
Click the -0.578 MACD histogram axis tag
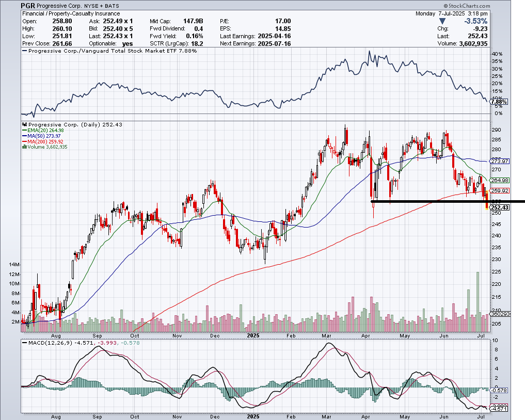click(x=499, y=391)
